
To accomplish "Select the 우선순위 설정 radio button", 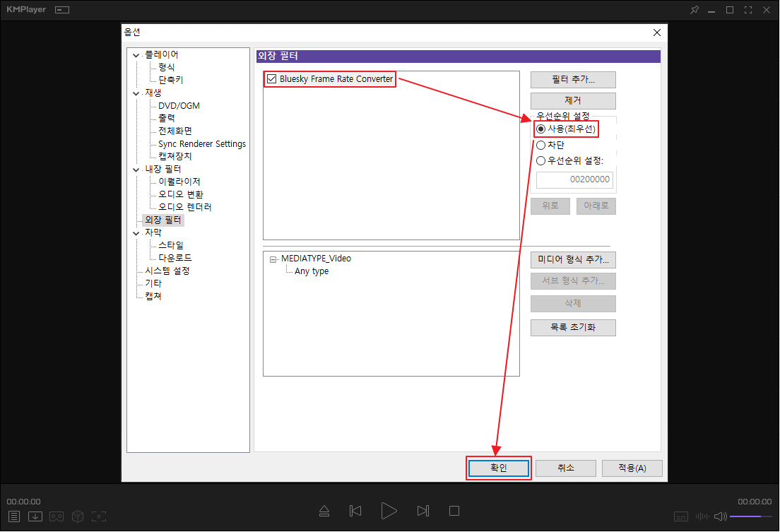I will tap(540, 161).
